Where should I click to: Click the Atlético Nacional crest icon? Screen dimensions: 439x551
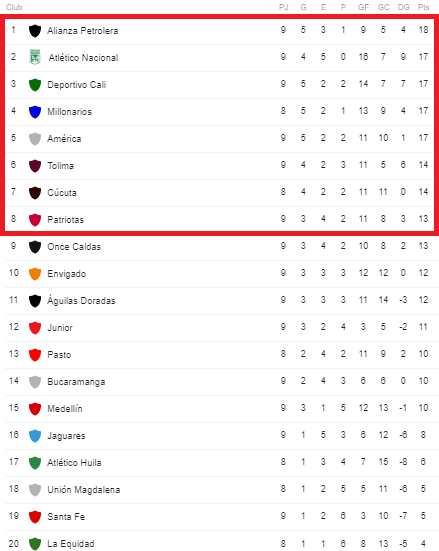pyautogui.click(x=35, y=57)
